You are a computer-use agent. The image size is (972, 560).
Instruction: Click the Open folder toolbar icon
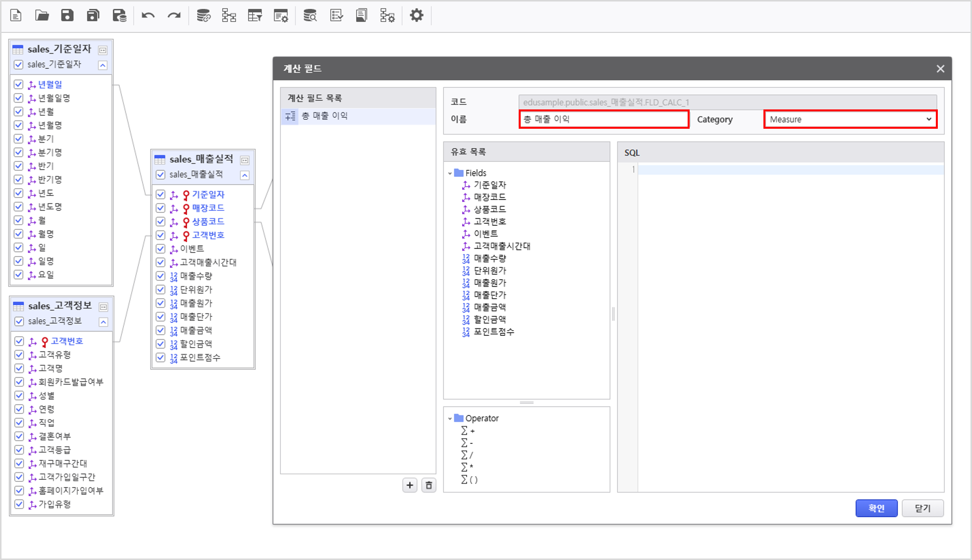(x=42, y=15)
